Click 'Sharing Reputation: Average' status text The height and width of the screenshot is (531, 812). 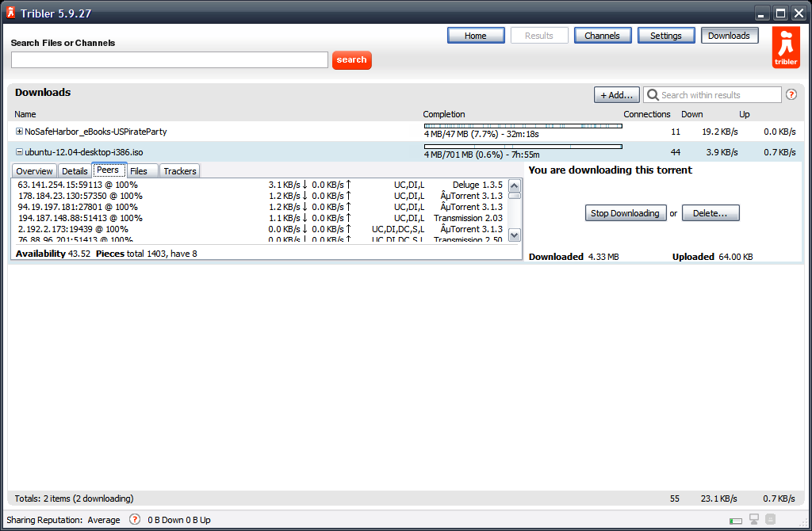(63, 520)
